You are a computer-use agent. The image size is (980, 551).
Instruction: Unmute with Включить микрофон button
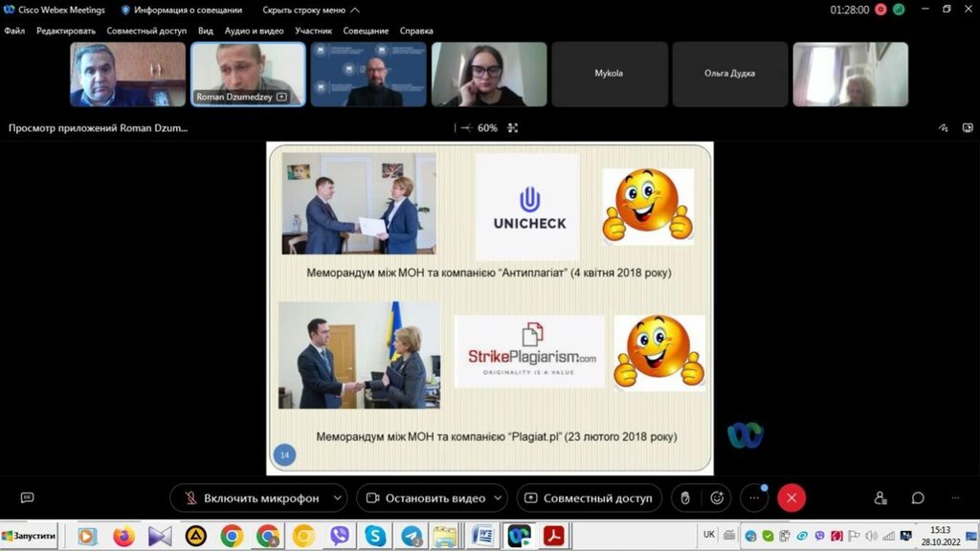251,497
